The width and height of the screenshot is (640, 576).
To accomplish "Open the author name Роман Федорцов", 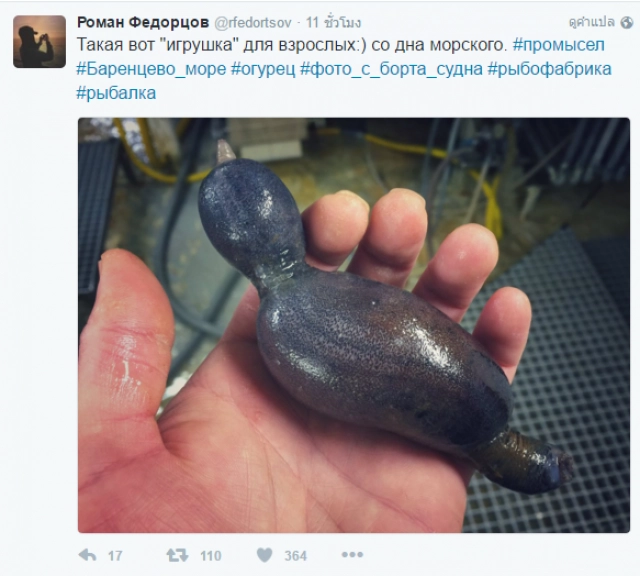I will (x=143, y=22).
